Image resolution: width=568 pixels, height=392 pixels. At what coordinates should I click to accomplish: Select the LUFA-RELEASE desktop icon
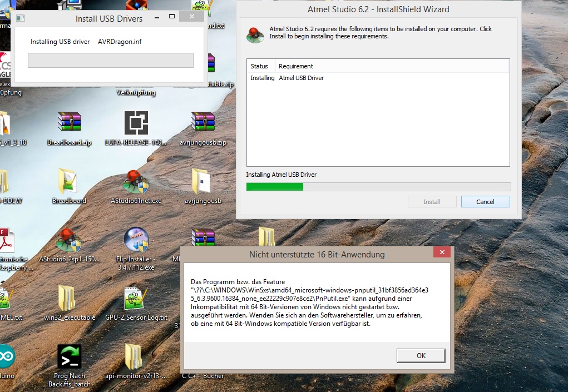tap(136, 123)
